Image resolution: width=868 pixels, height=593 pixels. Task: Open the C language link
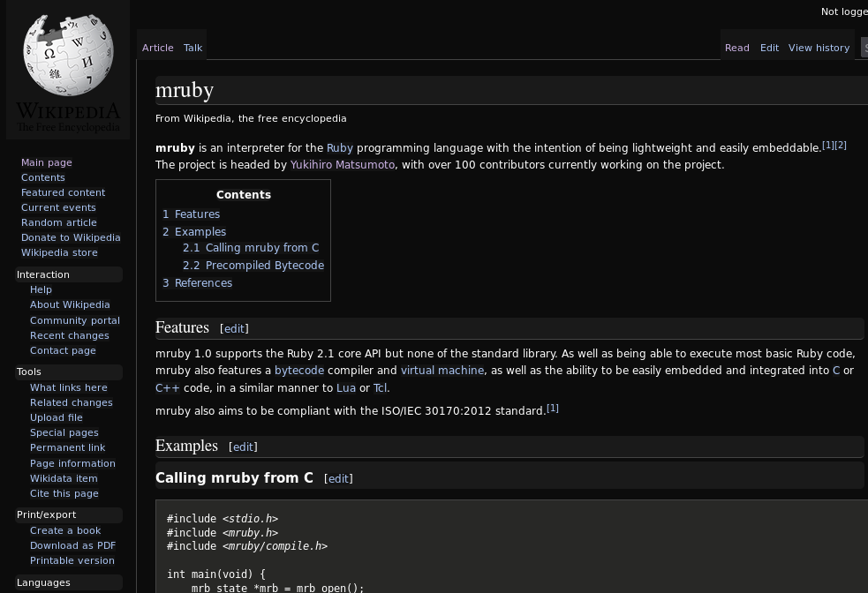(x=836, y=371)
